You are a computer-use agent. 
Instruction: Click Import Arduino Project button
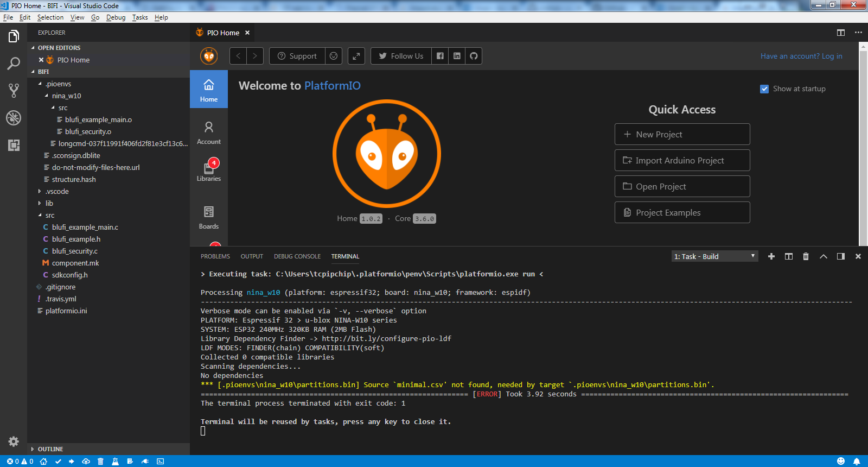[x=682, y=160]
